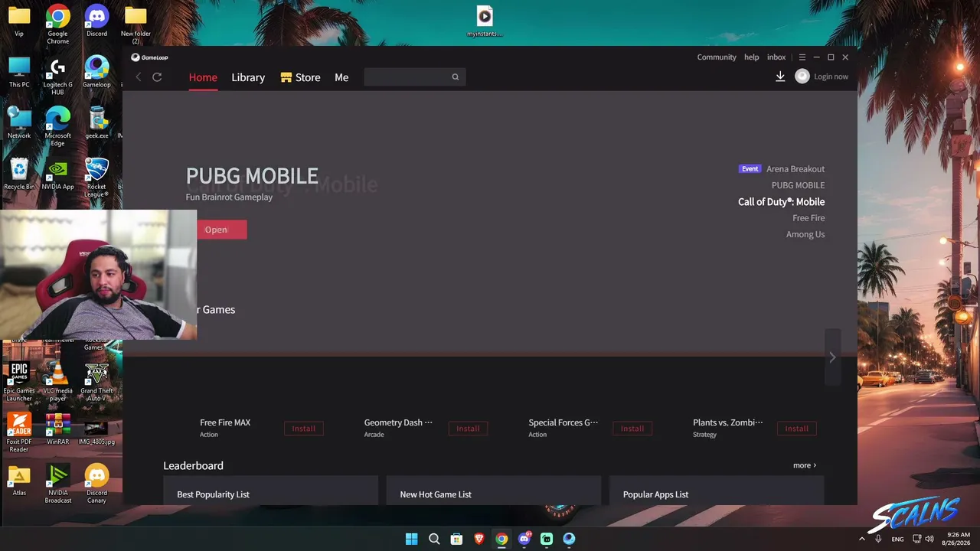The width and height of the screenshot is (980, 551).
Task: Install Geometry Dash
Action: pyautogui.click(x=468, y=429)
